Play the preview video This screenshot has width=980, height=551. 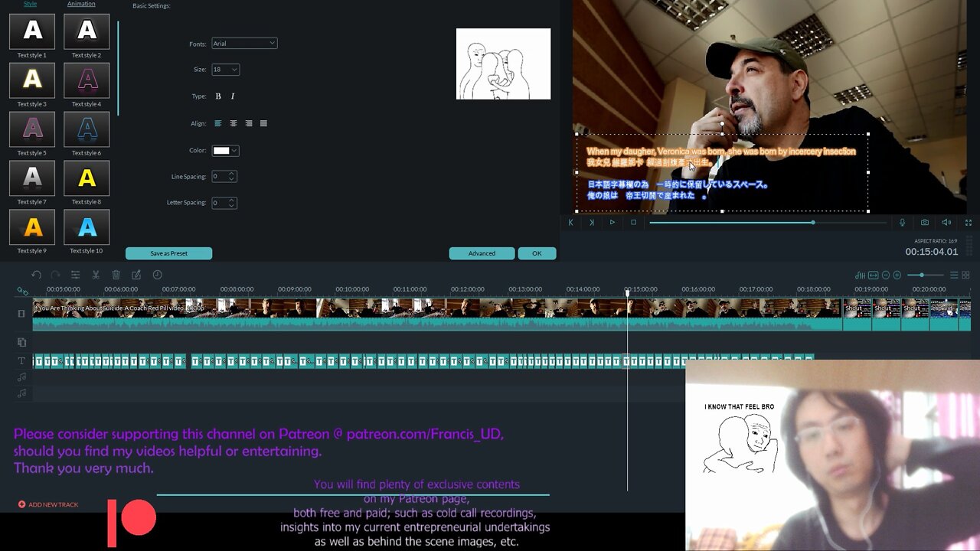[612, 223]
